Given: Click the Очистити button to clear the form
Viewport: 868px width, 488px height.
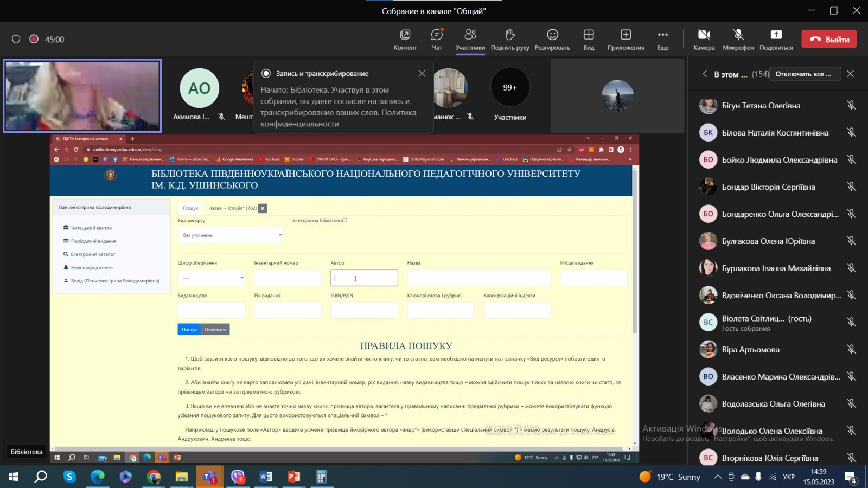Looking at the screenshot, I should tap(215, 329).
